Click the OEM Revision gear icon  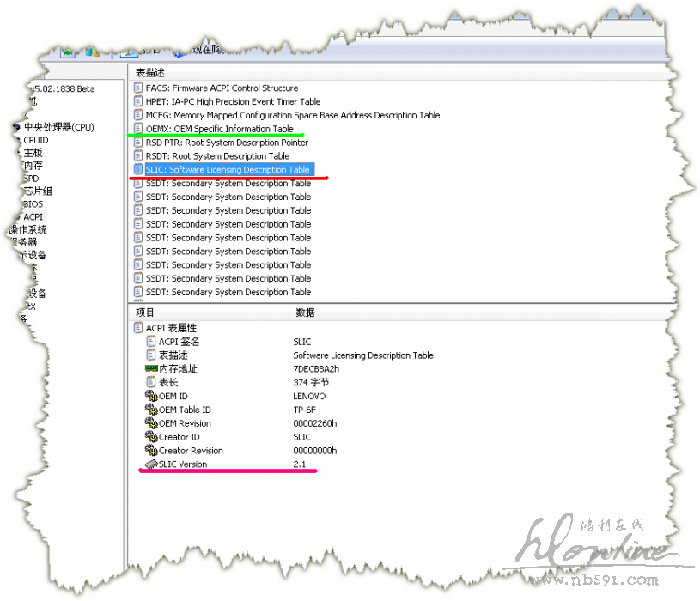151,423
